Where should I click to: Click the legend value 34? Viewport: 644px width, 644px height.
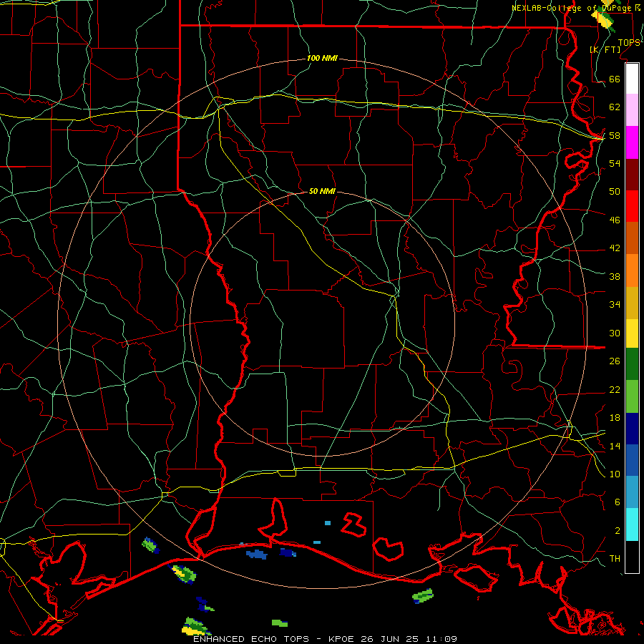point(615,304)
